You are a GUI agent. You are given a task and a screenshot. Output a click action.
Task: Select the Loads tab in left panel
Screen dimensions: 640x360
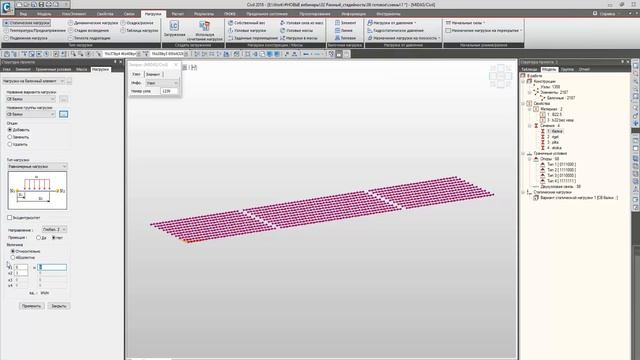pos(100,69)
